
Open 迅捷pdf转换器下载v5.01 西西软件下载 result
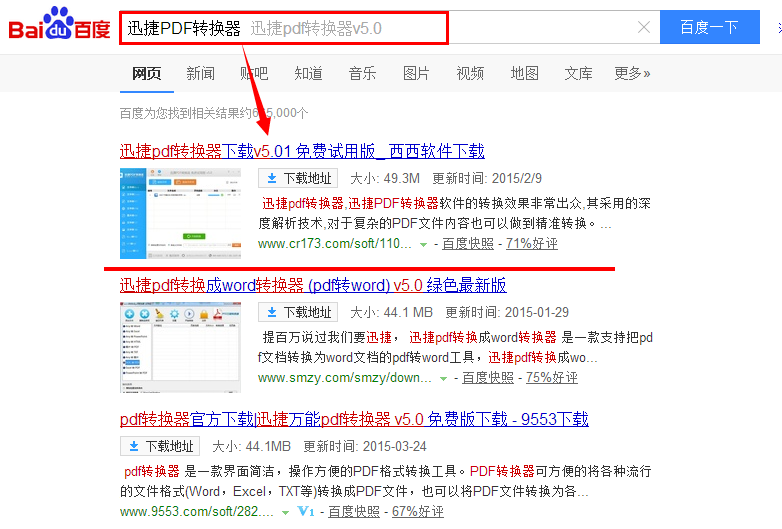click(x=302, y=151)
